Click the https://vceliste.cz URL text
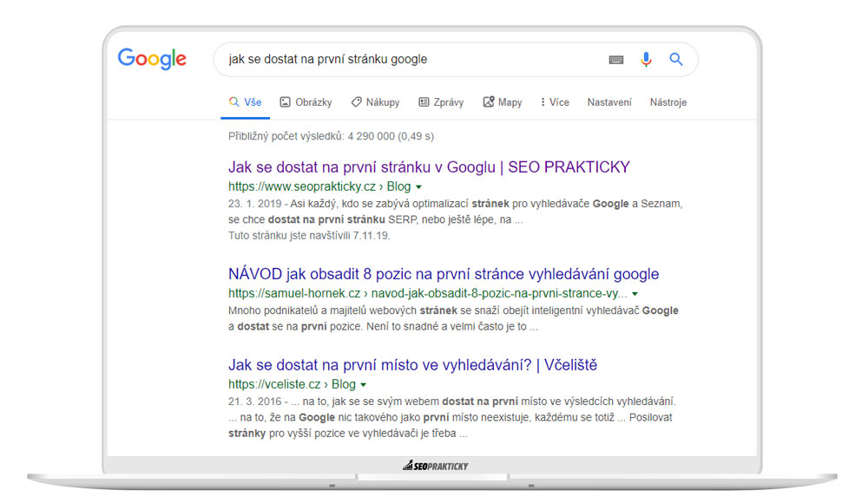Viewport: 868px width, 503px height. pos(274,384)
